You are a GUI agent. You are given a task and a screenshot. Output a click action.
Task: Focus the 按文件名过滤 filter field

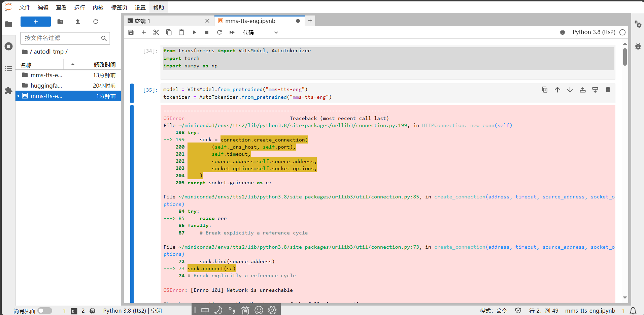(x=65, y=38)
